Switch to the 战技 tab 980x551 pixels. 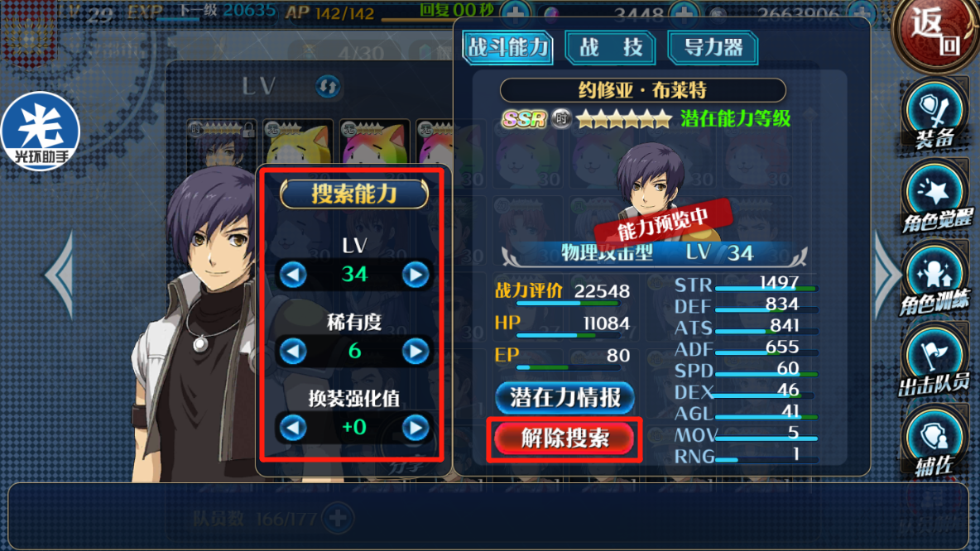pyautogui.click(x=611, y=47)
